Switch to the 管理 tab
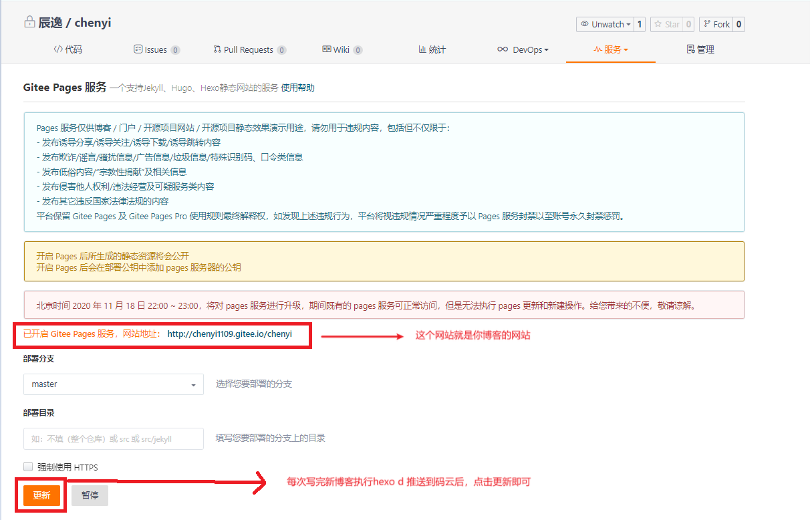812x520 pixels. [700, 49]
